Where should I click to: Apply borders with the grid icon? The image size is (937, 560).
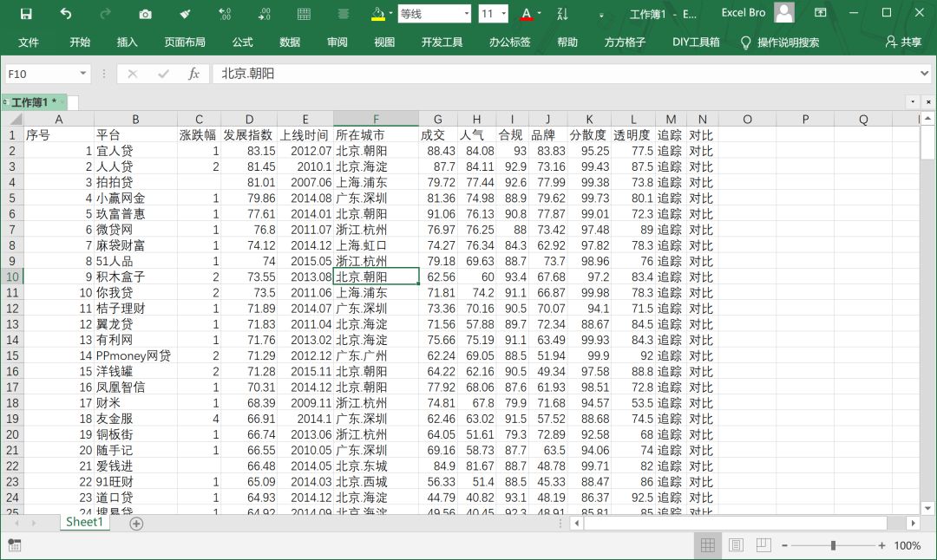coord(305,14)
